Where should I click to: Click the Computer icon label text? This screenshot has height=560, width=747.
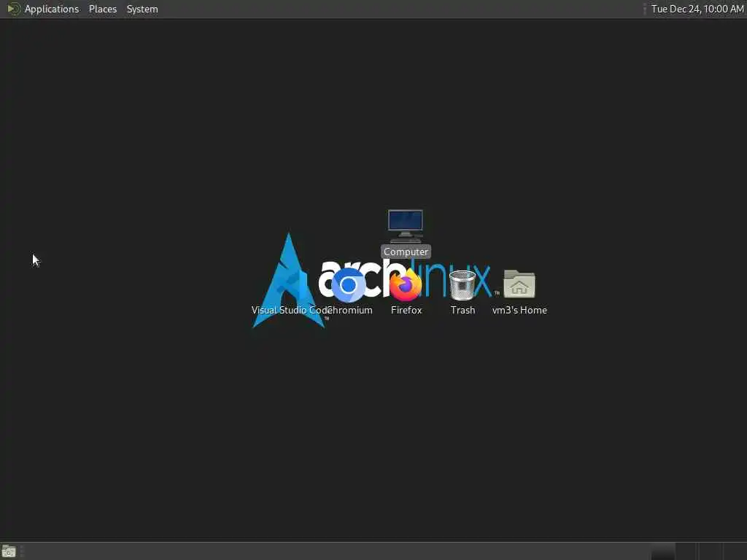point(406,252)
